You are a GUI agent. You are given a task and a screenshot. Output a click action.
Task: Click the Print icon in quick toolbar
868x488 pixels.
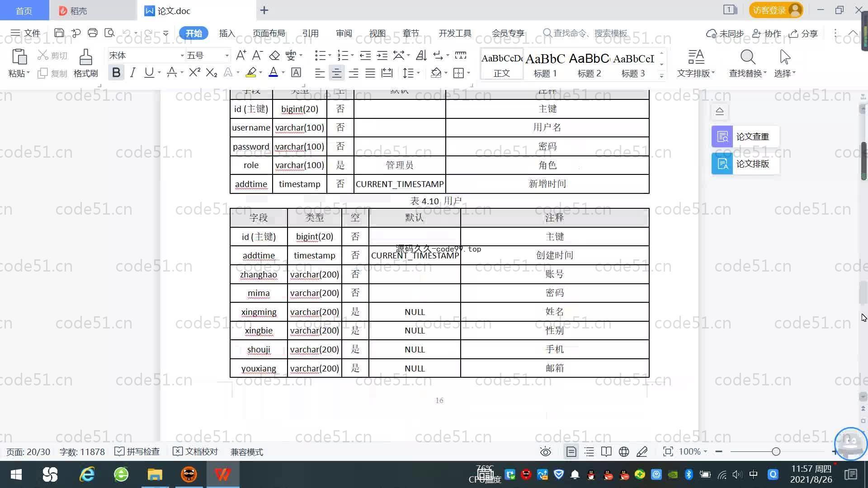click(x=93, y=33)
